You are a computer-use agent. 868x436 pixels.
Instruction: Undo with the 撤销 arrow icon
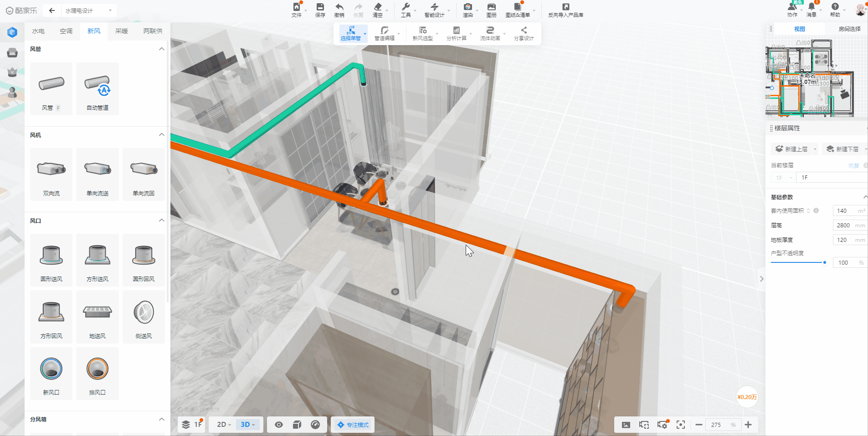339,10
